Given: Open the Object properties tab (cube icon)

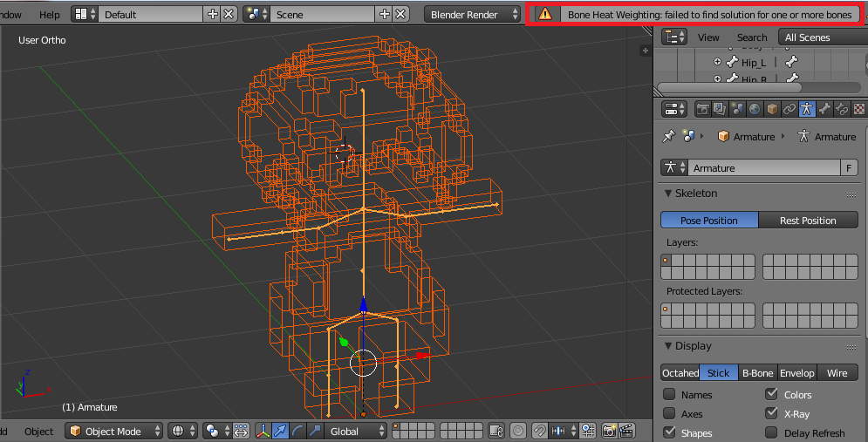Looking at the screenshot, I should point(772,109).
